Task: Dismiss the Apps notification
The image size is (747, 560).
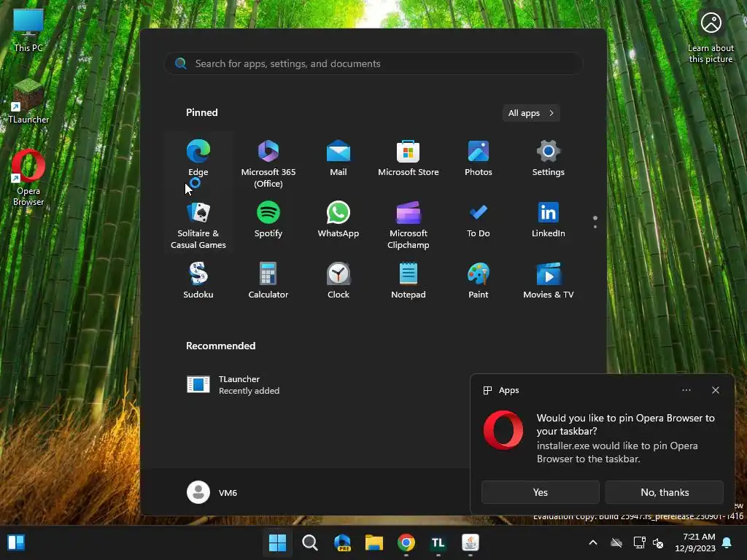Action: (x=716, y=390)
